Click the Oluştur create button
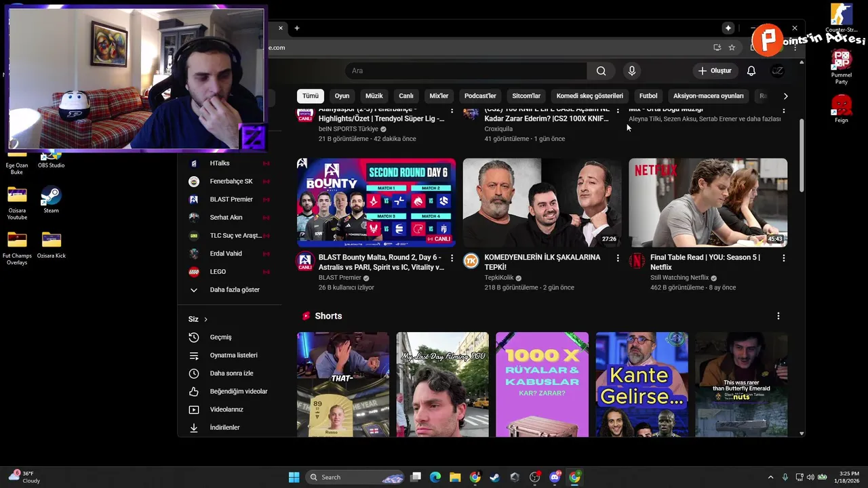The image size is (868, 488). click(715, 70)
